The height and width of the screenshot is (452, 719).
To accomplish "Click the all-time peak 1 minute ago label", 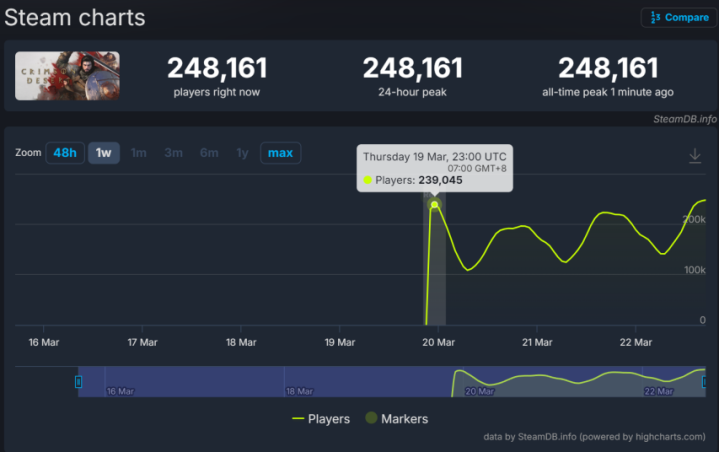I will [608, 92].
